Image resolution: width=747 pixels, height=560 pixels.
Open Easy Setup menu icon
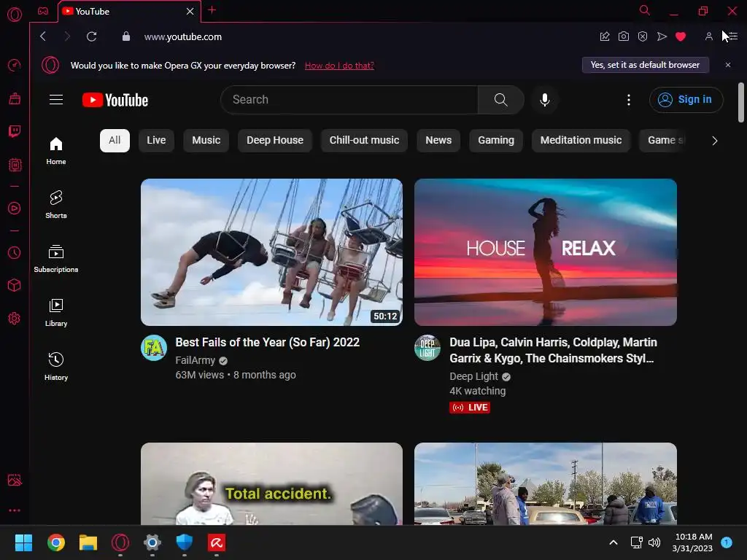click(x=732, y=36)
